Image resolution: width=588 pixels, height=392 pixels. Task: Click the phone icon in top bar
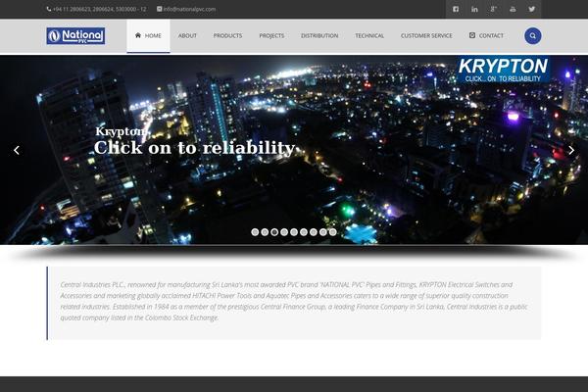coord(49,9)
